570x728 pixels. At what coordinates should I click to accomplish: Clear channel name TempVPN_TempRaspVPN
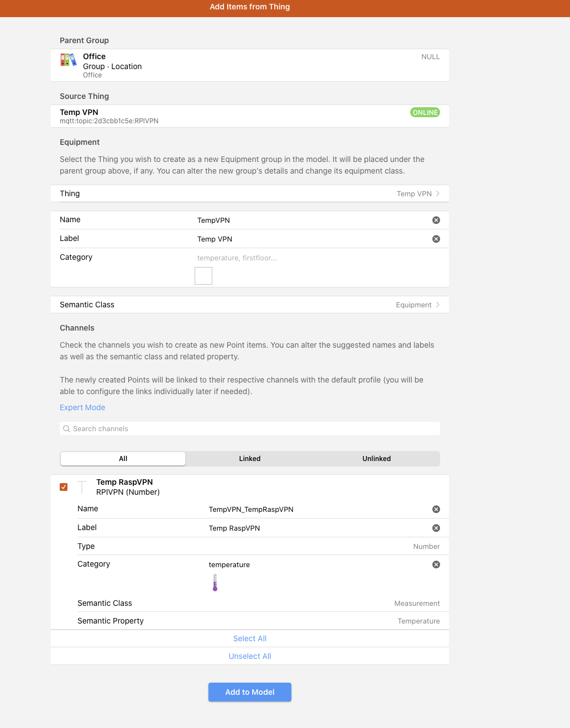click(436, 509)
